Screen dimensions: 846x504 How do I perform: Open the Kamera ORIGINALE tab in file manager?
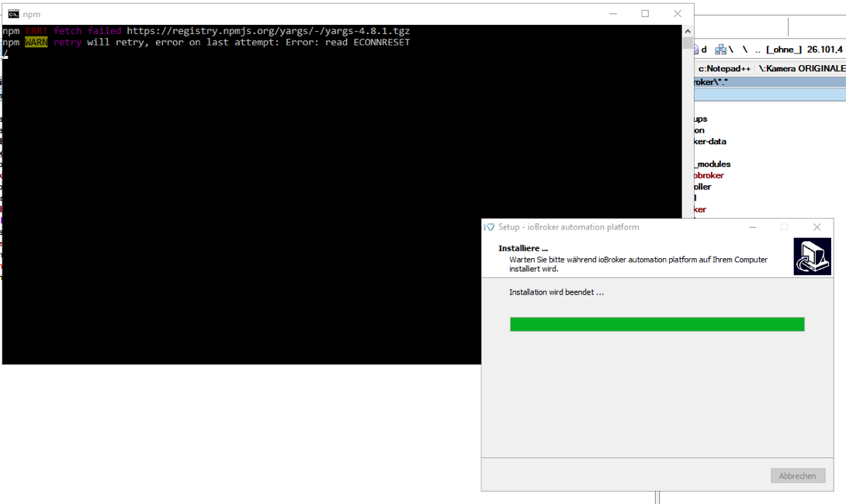point(802,68)
